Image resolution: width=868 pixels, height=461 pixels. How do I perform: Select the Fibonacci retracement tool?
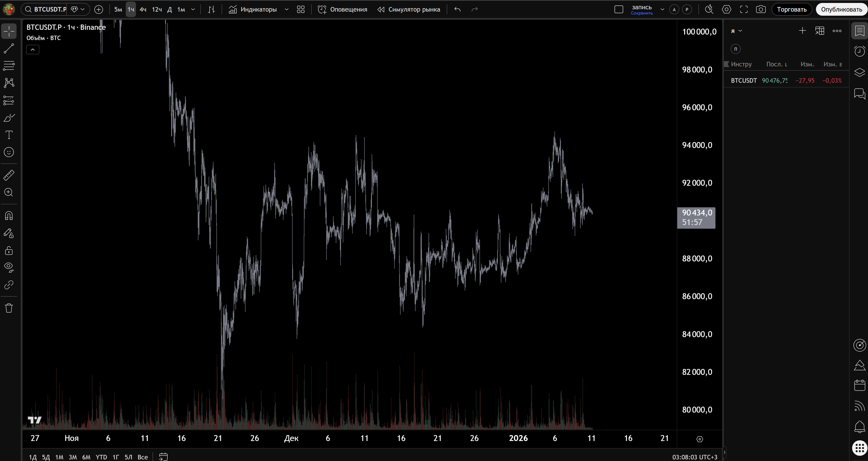(9, 65)
